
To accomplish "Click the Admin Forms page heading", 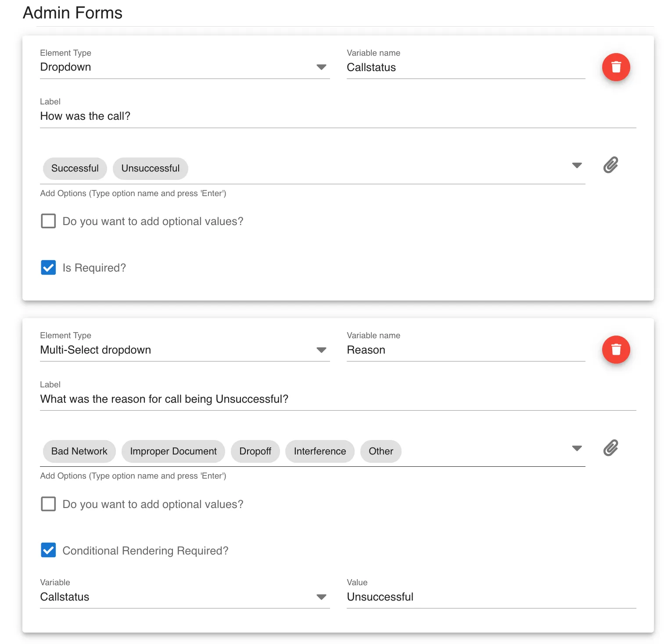I will tap(72, 13).
